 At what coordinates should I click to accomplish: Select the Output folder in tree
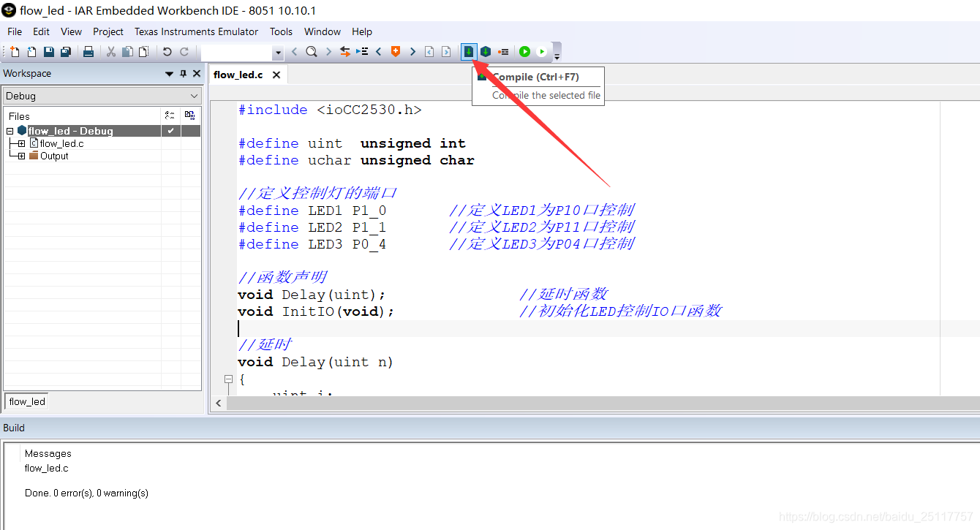click(54, 156)
